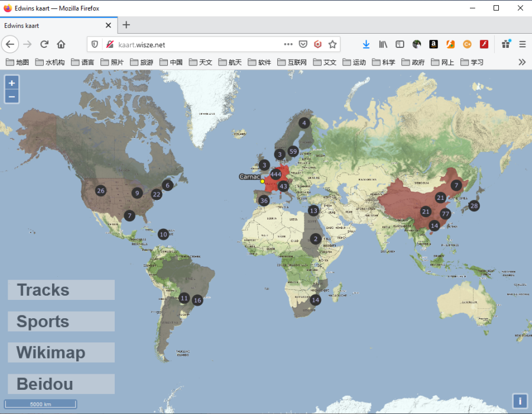Open page actions three-dot menu
The image size is (532, 414).
pyautogui.click(x=288, y=44)
